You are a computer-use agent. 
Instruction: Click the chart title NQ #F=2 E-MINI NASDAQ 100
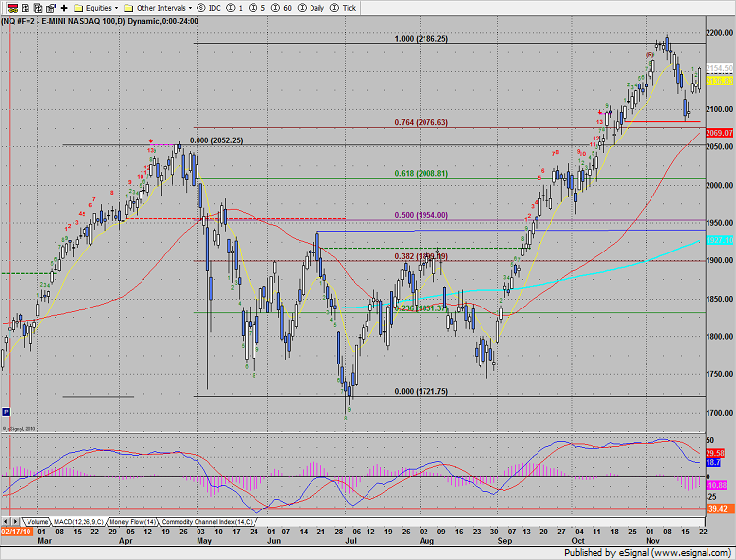click(99, 22)
